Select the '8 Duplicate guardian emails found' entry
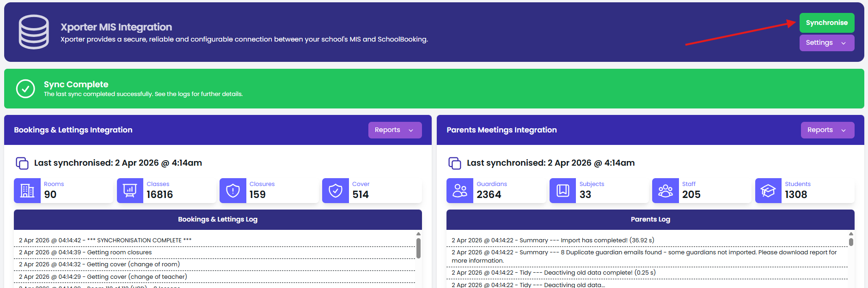Viewport: 868px width, 288px height. click(x=647, y=257)
